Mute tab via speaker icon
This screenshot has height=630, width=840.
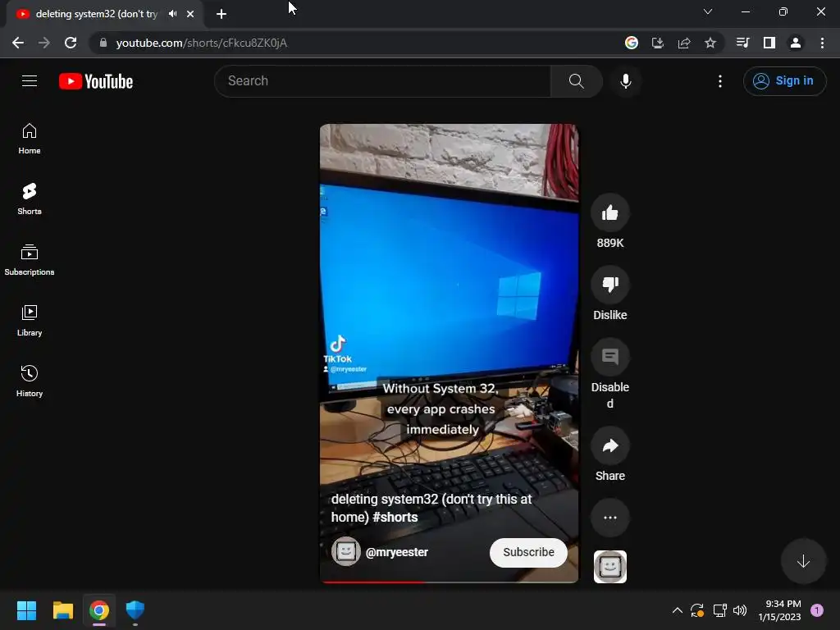[x=172, y=14]
